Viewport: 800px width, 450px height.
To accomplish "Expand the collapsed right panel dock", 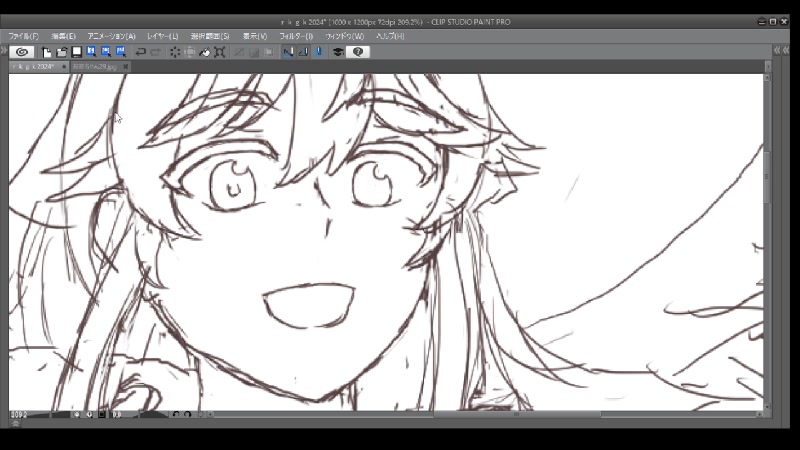I will 784,48.
